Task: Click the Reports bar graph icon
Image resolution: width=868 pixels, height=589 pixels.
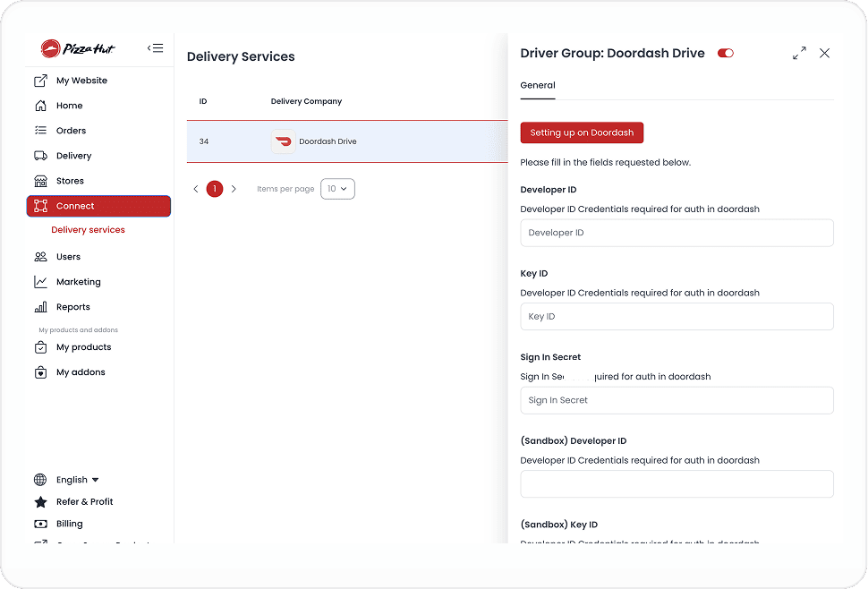Action: (x=40, y=307)
